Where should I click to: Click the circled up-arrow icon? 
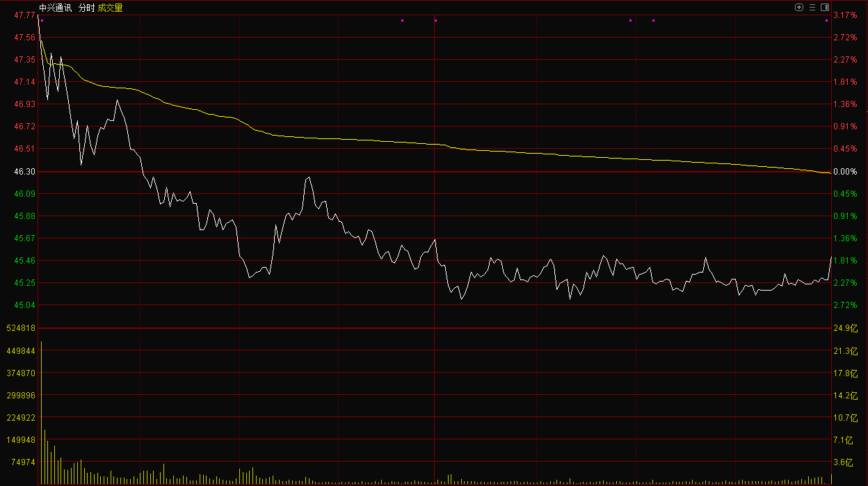(799, 8)
